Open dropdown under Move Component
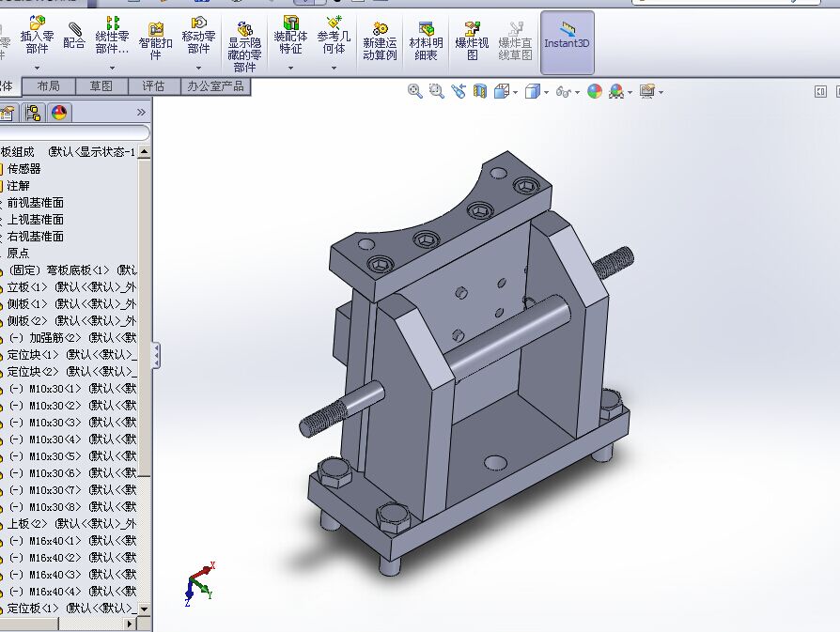The width and height of the screenshot is (840, 632). [198, 68]
